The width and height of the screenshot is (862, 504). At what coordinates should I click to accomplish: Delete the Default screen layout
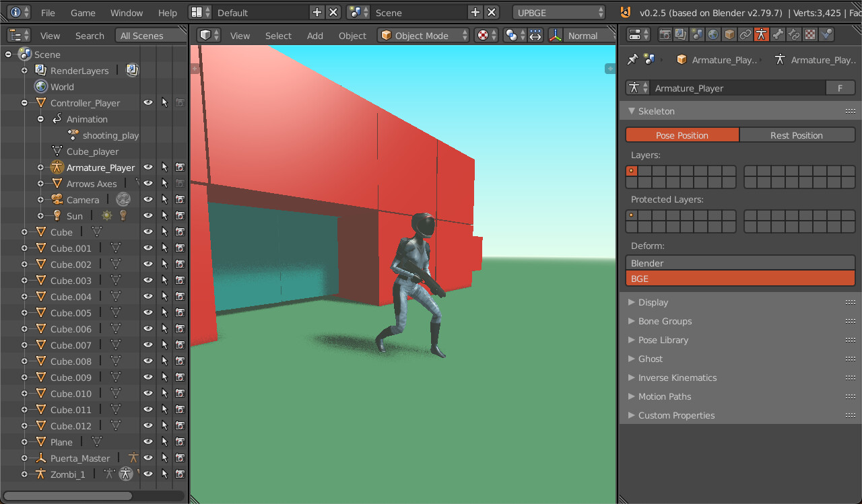tap(333, 12)
